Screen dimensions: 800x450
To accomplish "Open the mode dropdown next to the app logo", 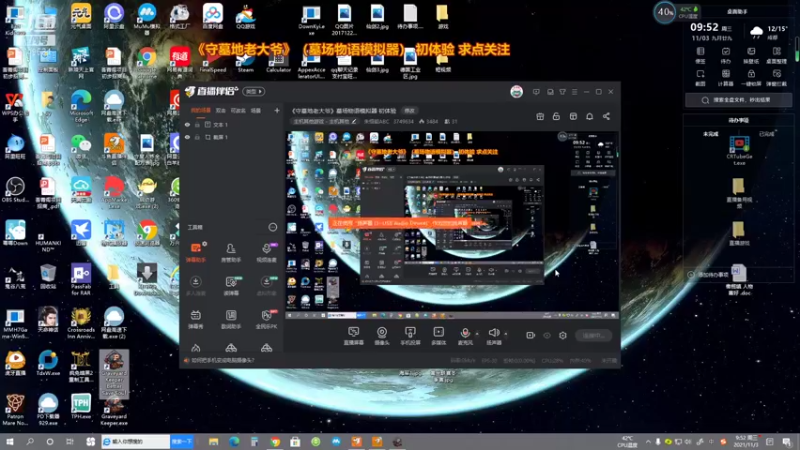I will pos(254,92).
